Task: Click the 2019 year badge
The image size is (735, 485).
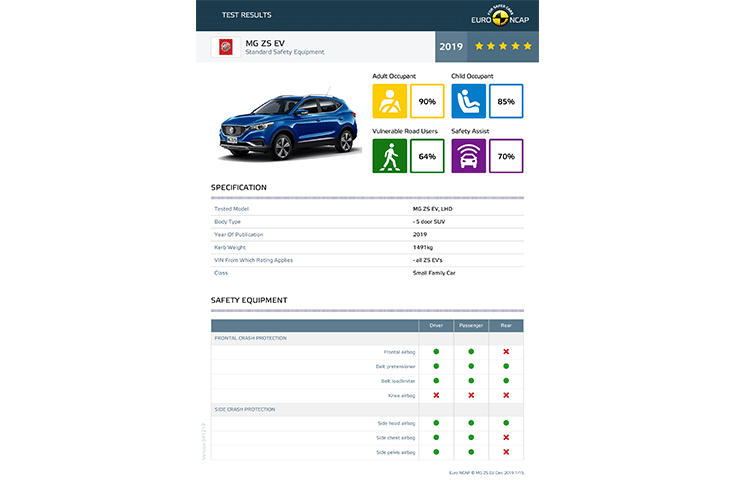Action: (451, 46)
